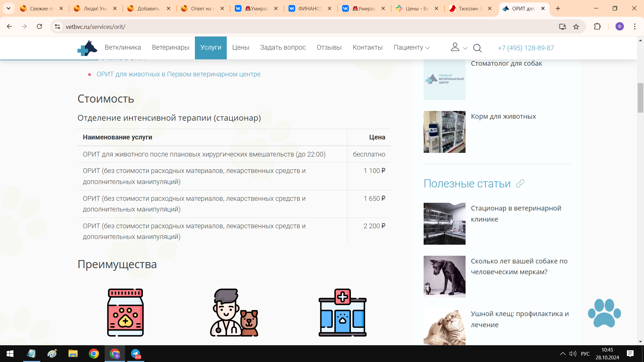Open article Стационар в ветеринарной клинике
This screenshot has height=362, width=644.
pyautogui.click(x=516, y=214)
